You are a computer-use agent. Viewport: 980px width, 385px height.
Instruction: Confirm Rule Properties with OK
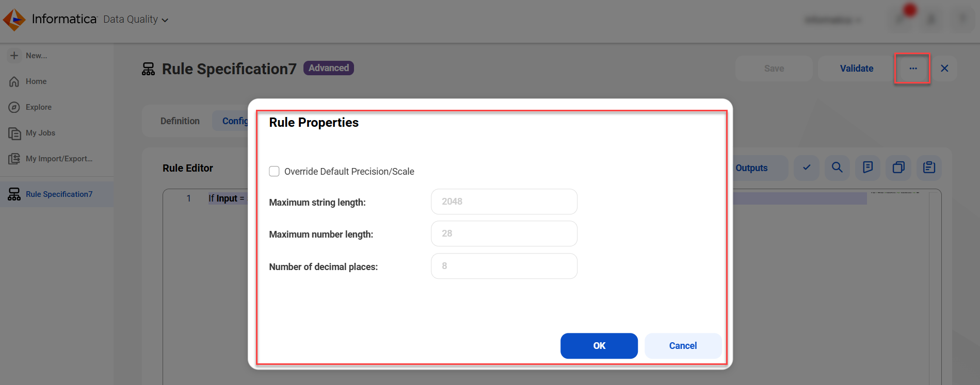click(599, 346)
